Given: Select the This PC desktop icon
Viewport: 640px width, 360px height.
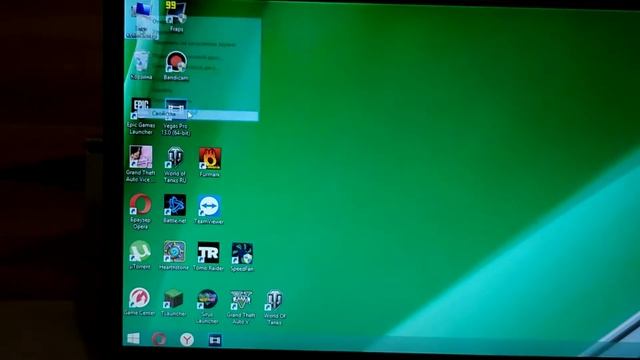Looking at the screenshot, I should [x=141, y=19].
